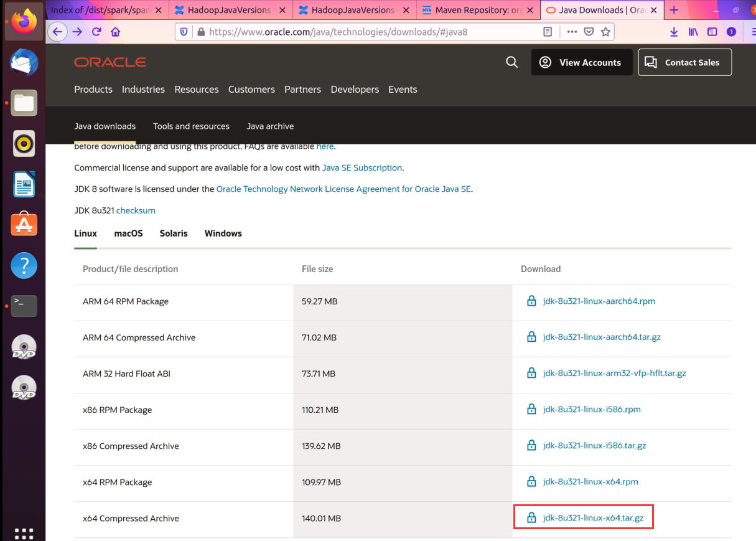
Task: Click the Firefox forward arrow button
Action: tap(77, 32)
